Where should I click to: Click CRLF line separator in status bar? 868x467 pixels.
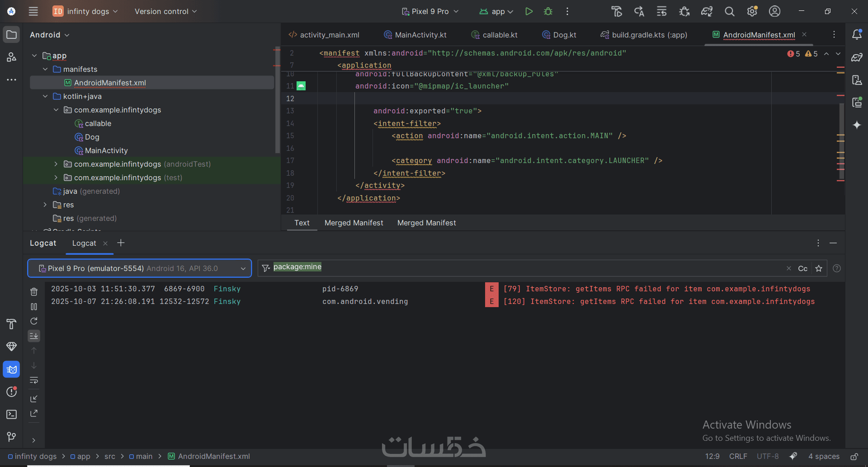pos(738,456)
